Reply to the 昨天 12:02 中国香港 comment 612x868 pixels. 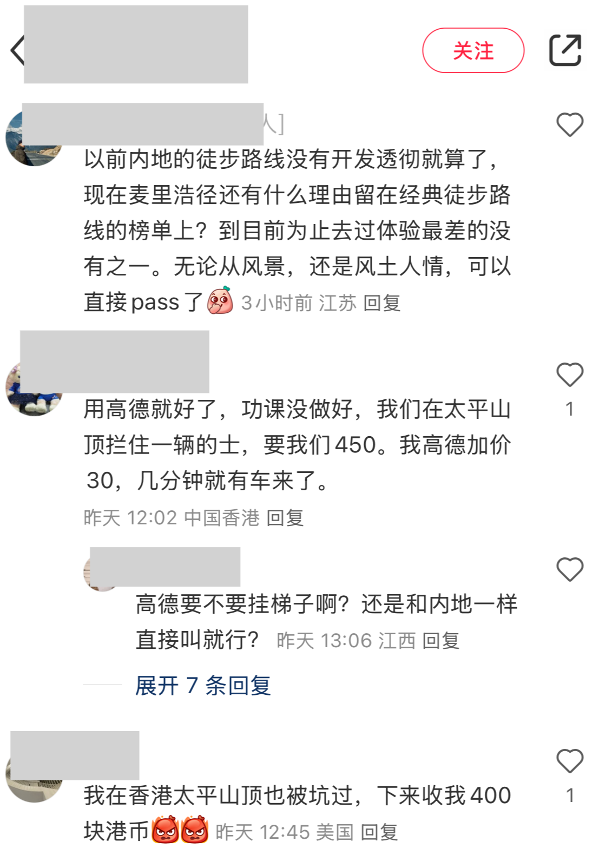point(285,518)
